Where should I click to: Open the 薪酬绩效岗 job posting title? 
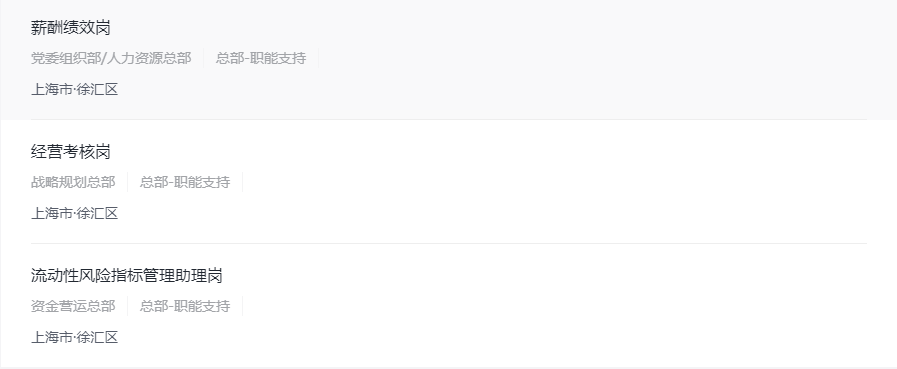pos(70,27)
